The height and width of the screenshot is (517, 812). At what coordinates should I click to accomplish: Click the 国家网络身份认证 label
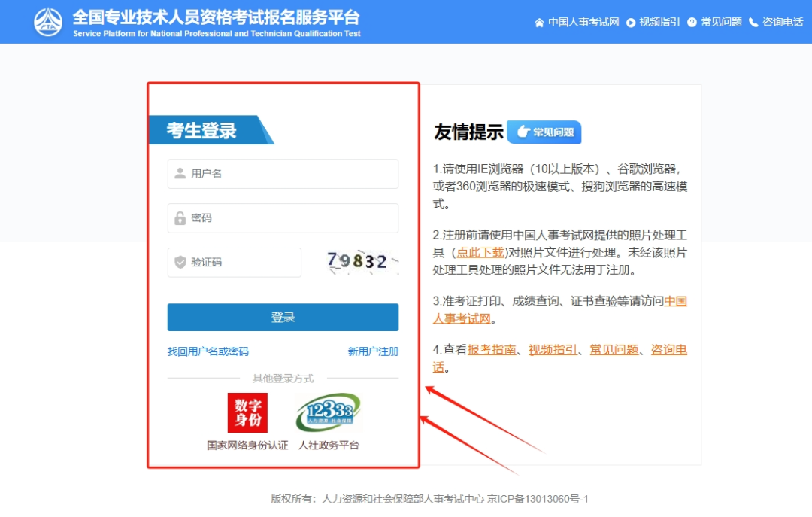pyautogui.click(x=247, y=445)
